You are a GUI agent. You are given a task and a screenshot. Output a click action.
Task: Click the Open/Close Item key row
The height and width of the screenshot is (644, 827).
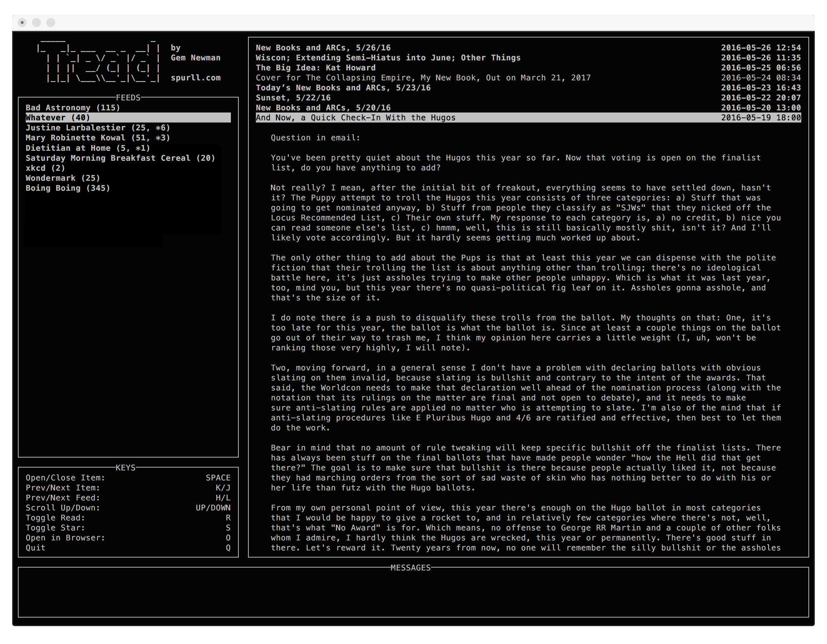point(128,478)
